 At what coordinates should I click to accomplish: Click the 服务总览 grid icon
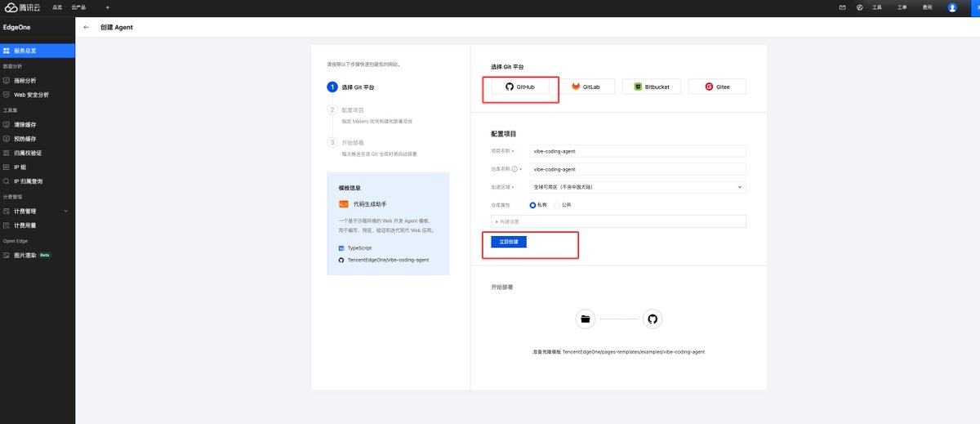[7, 51]
